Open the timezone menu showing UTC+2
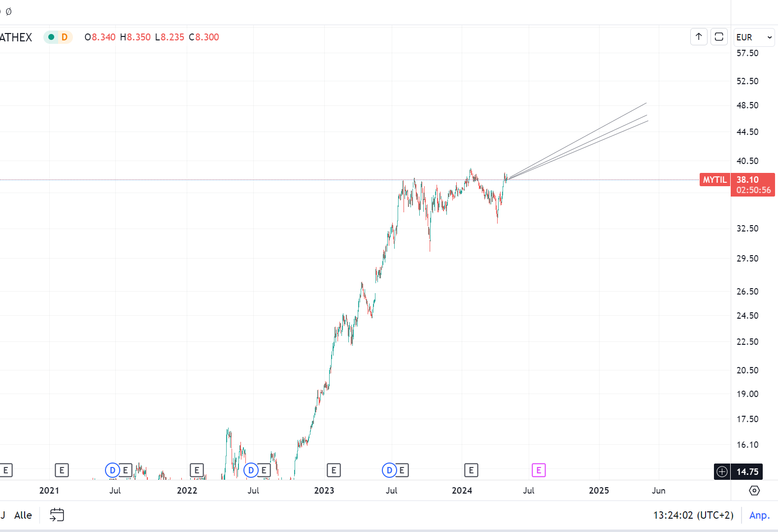This screenshot has width=778, height=532. pyautogui.click(x=693, y=515)
